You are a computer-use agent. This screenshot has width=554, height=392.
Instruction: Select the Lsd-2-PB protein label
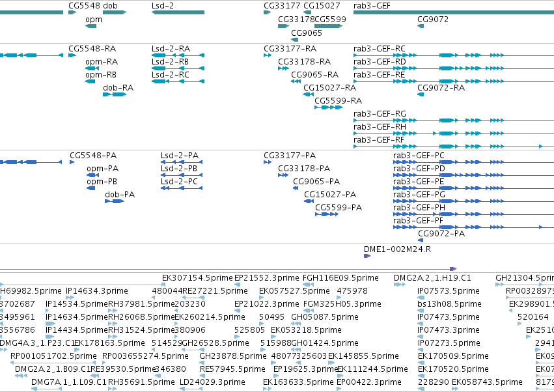click(179, 169)
